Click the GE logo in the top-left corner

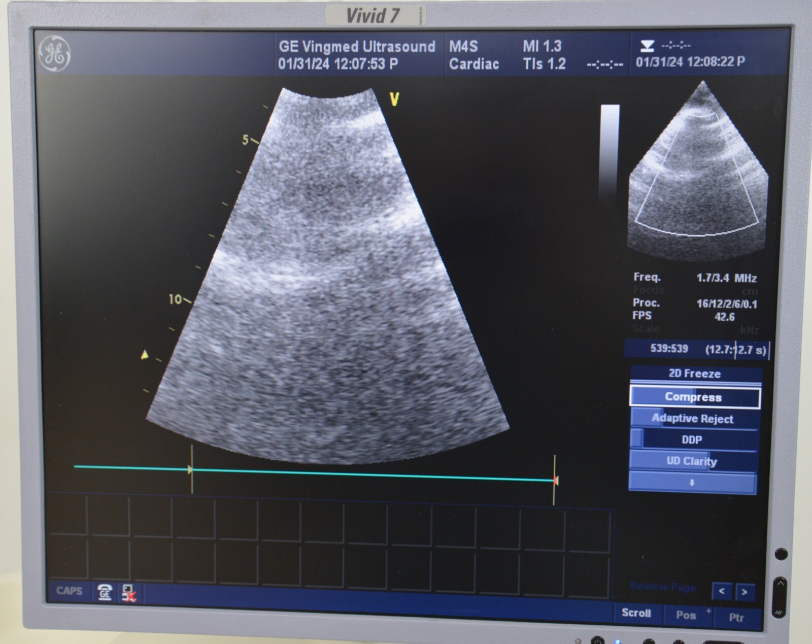tap(55, 53)
